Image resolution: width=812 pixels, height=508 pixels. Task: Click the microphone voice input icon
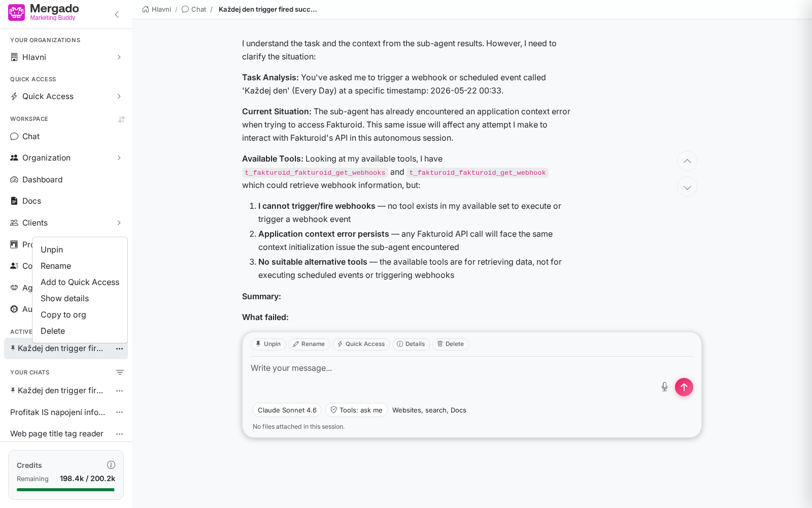(664, 387)
